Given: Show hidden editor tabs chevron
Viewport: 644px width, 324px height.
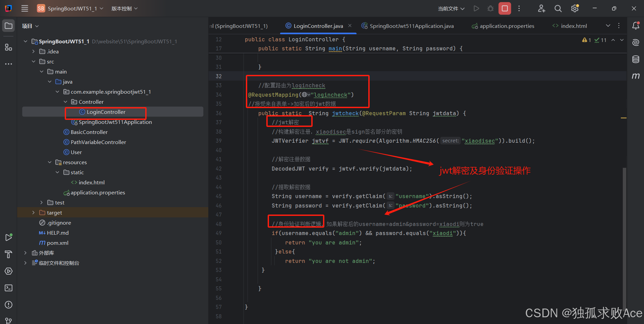Looking at the screenshot, I should (608, 26).
